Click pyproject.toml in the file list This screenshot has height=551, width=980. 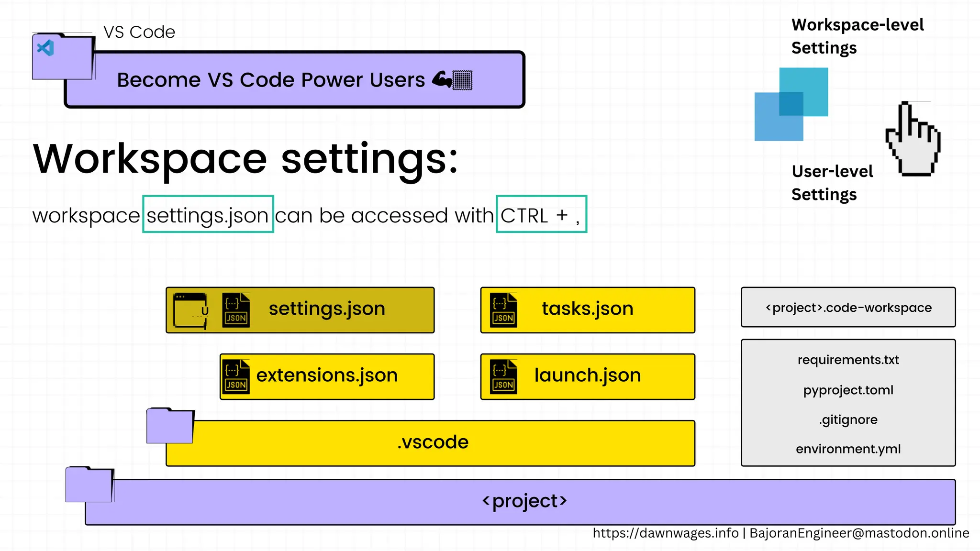tap(848, 390)
